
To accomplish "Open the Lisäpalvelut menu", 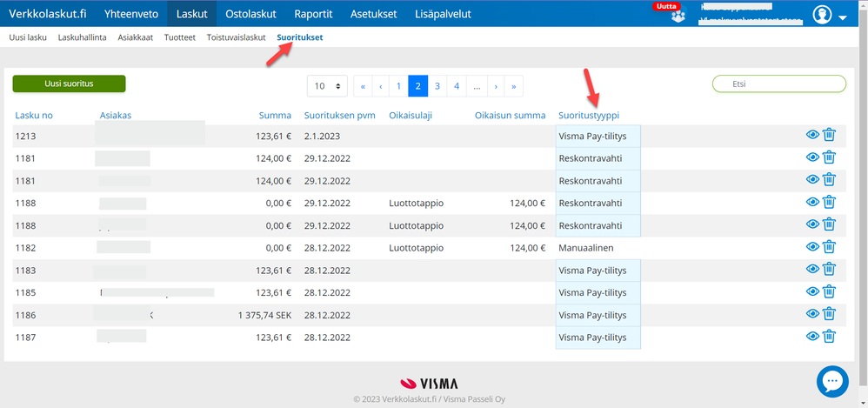I will tap(443, 14).
